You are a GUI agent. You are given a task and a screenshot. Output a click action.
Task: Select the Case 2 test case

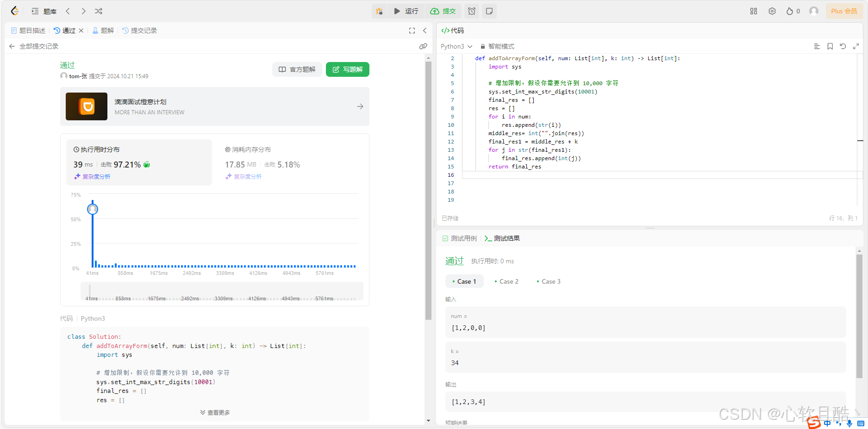point(508,281)
